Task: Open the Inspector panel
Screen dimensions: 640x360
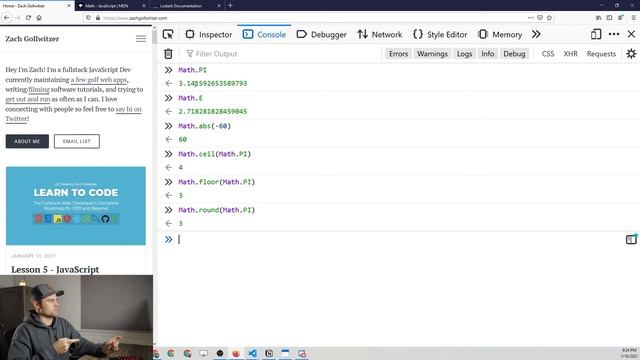Action: point(209,34)
